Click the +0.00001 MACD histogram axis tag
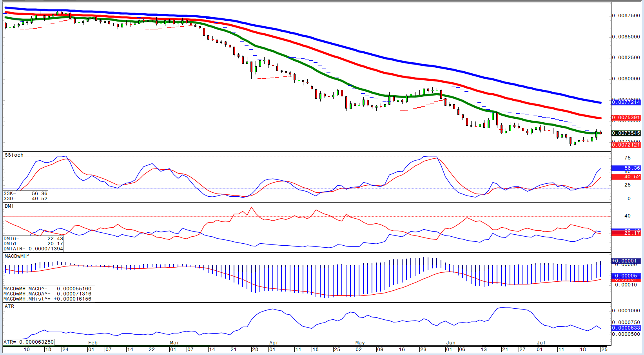Image resolution: width=644 pixels, height=355 pixels. click(626, 261)
